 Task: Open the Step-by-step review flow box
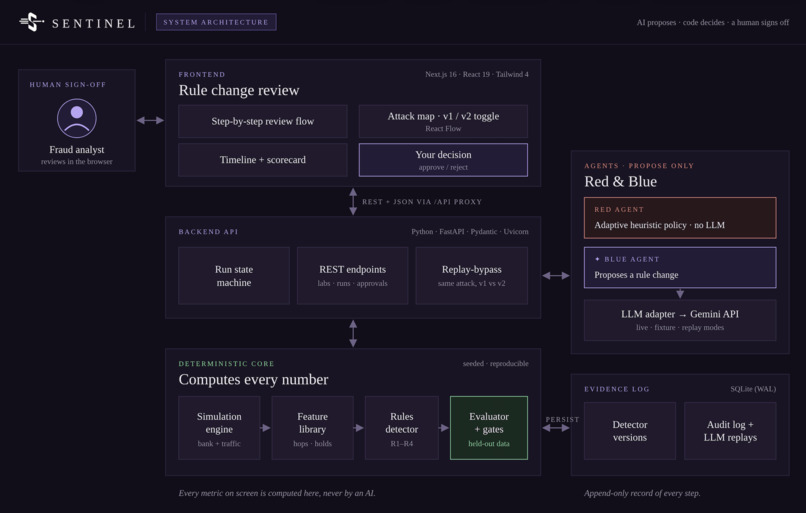coord(263,121)
